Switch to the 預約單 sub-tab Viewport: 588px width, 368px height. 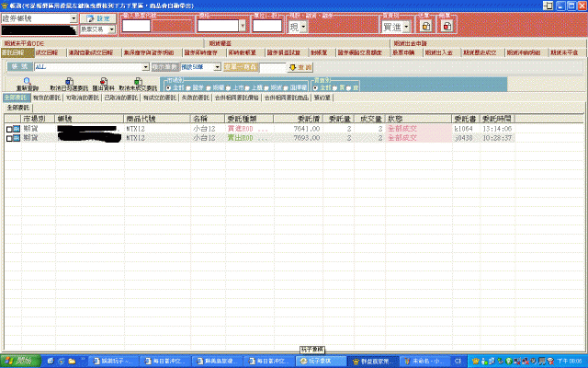point(322,98)
